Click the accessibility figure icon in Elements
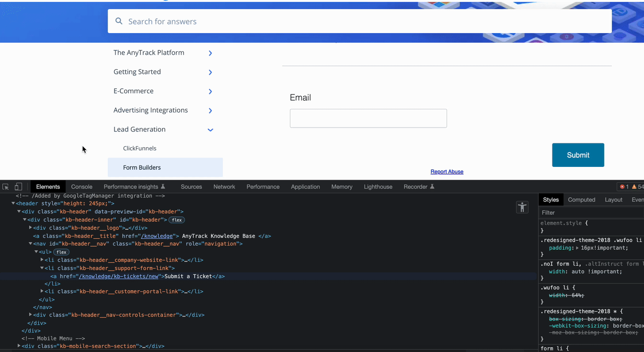Screen dimensions: 644x352 pyautogui.click(x=522, y=207)
